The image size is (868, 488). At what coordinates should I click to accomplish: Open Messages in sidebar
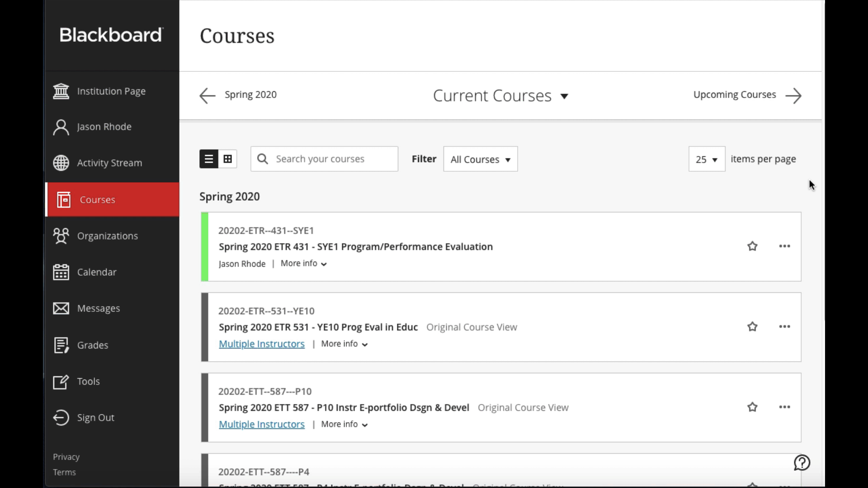pyautogui.click(x=98, y=309)
